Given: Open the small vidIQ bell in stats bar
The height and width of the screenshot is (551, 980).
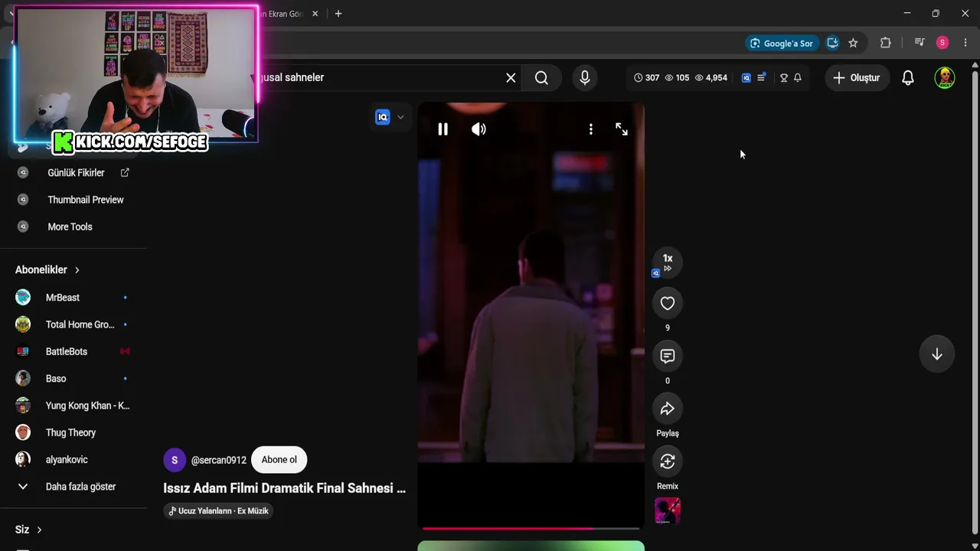Looking at the screenshot, I should point(798,77).
